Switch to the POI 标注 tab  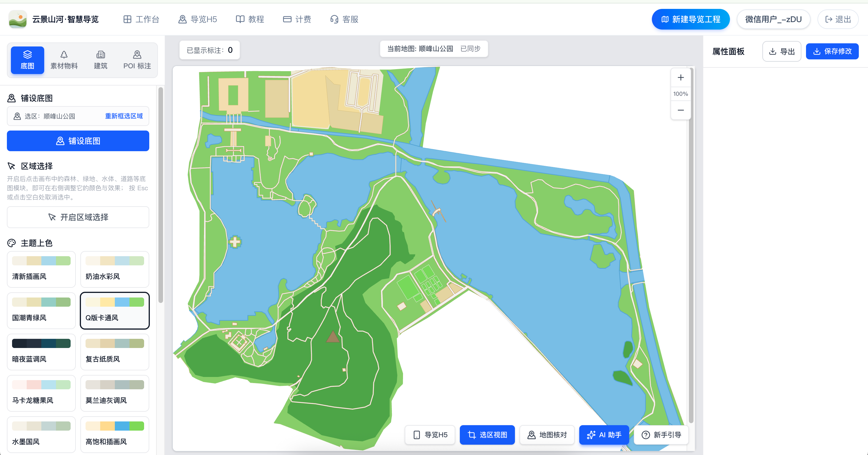coord(137,60)
